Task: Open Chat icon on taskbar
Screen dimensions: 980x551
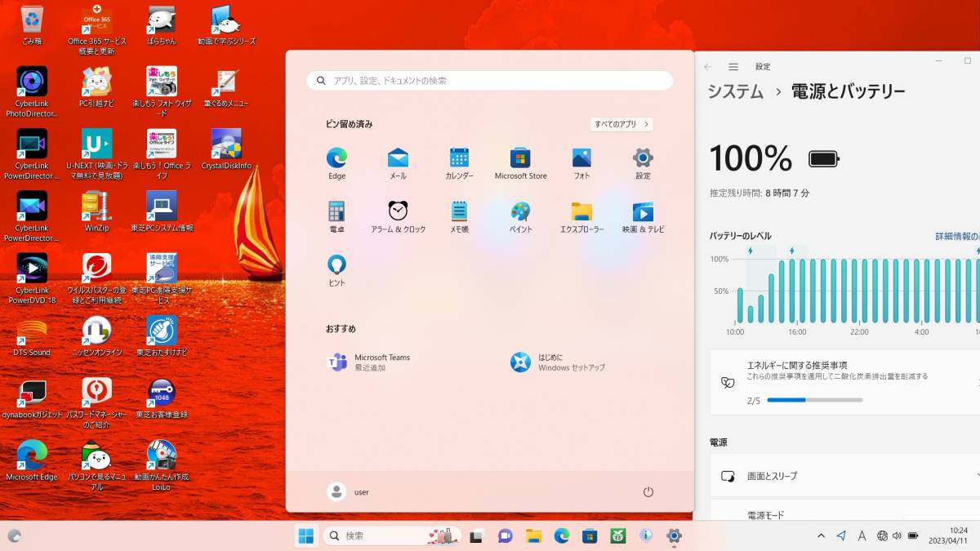Action: [x=506, y=535]
